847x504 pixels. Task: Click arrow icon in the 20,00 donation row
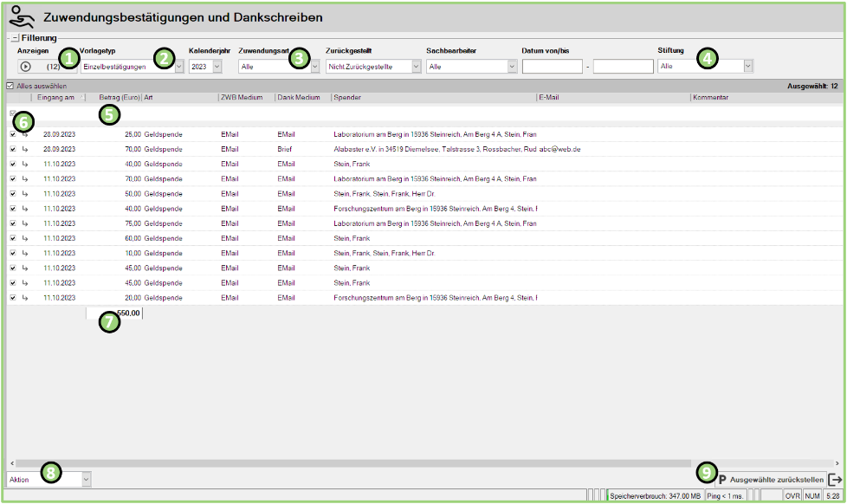(25, 297)
